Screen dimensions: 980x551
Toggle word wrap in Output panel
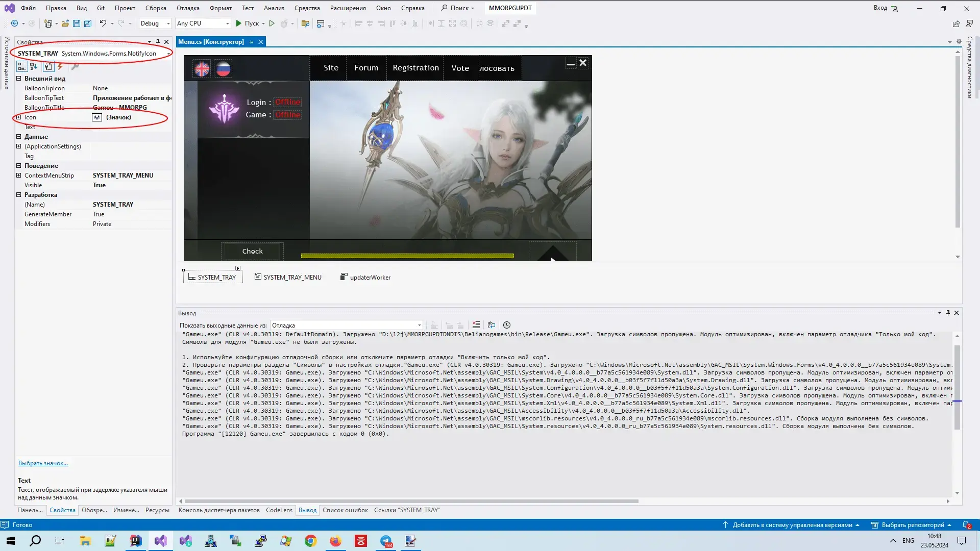point(492,325)
